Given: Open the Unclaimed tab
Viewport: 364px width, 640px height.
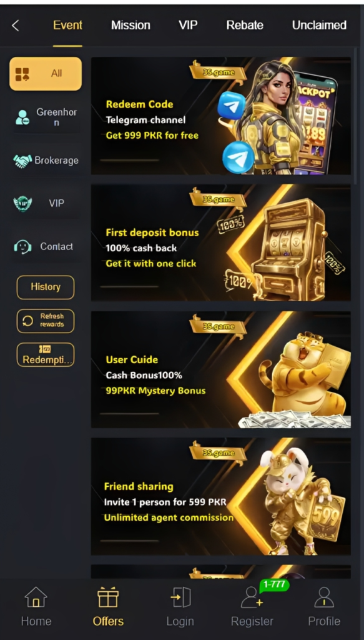Looking at the screenshot, I should tap(319, 25).
